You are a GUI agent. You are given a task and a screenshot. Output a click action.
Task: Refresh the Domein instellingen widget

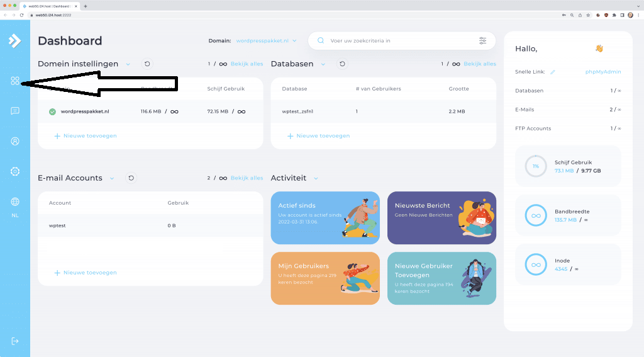tap(147, 64)
